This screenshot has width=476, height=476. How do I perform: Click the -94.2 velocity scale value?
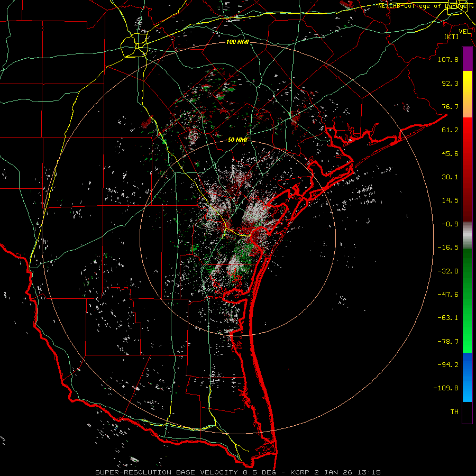tap(448, 364)
